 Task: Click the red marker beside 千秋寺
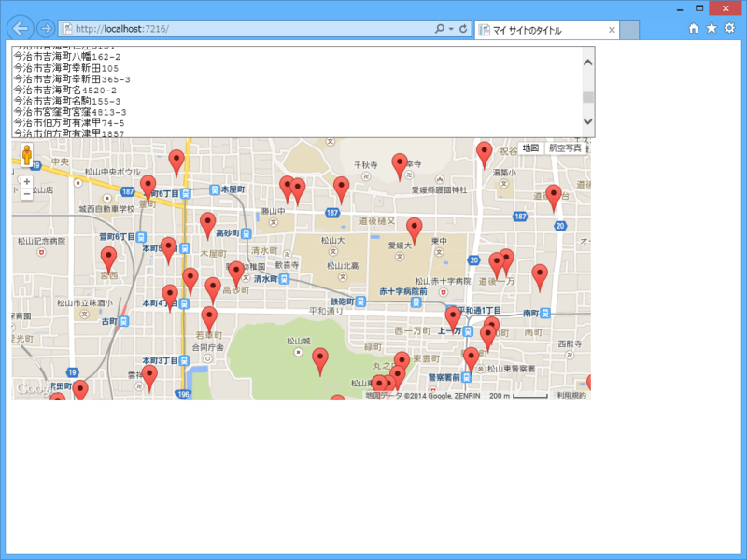click(x=400, y=167)
